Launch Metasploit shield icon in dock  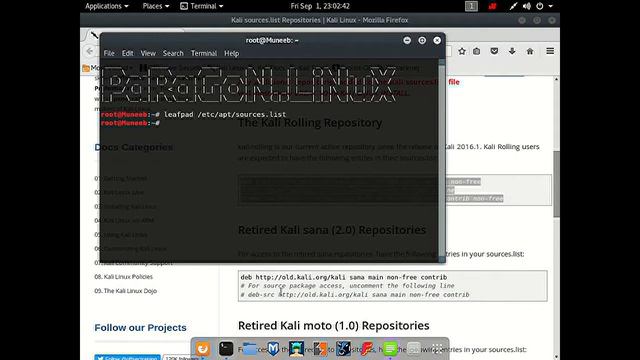click(x=273, y=349)
